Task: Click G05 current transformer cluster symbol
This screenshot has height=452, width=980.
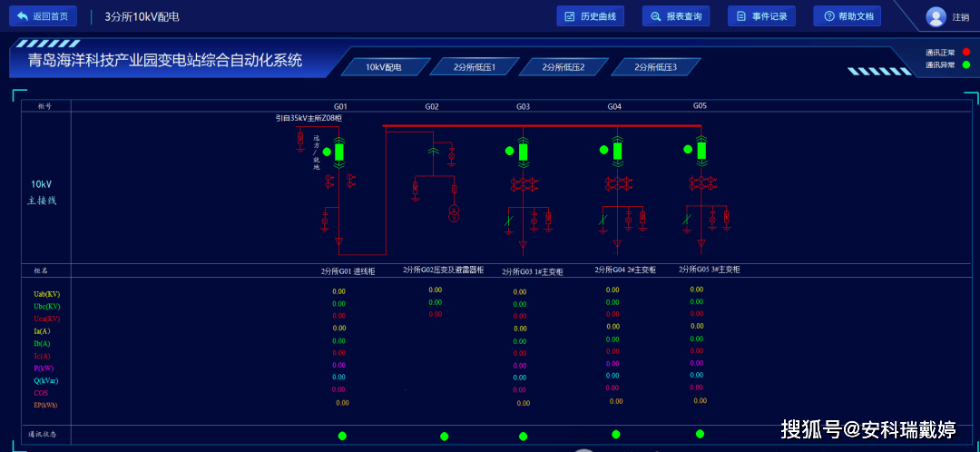Action: pyautogui.click(x=701, y=182)
